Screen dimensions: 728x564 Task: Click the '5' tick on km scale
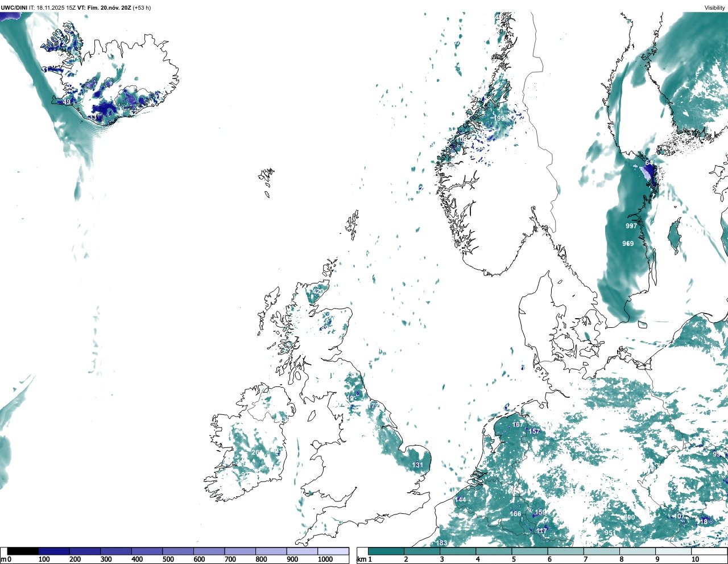click(514, 559)
